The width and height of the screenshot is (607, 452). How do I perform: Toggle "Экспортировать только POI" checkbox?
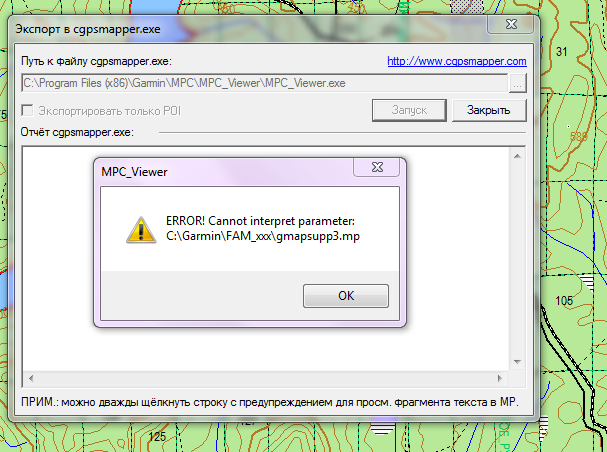click(27, 110)
